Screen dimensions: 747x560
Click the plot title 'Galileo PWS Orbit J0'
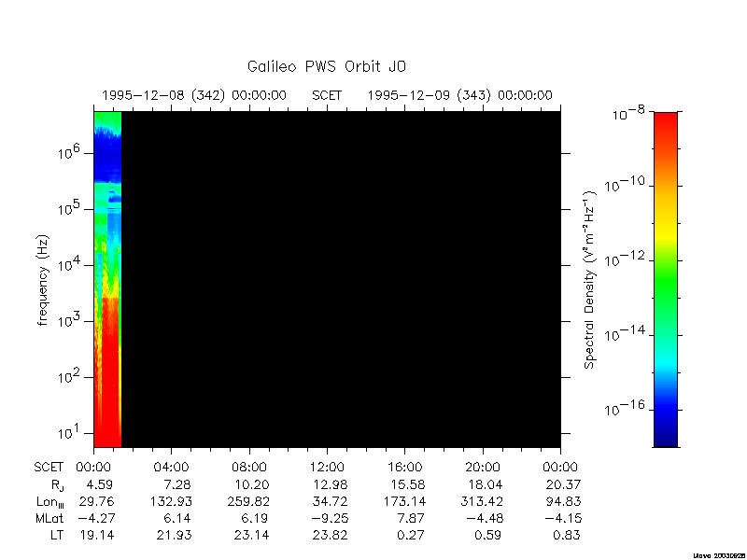point(327,66)
